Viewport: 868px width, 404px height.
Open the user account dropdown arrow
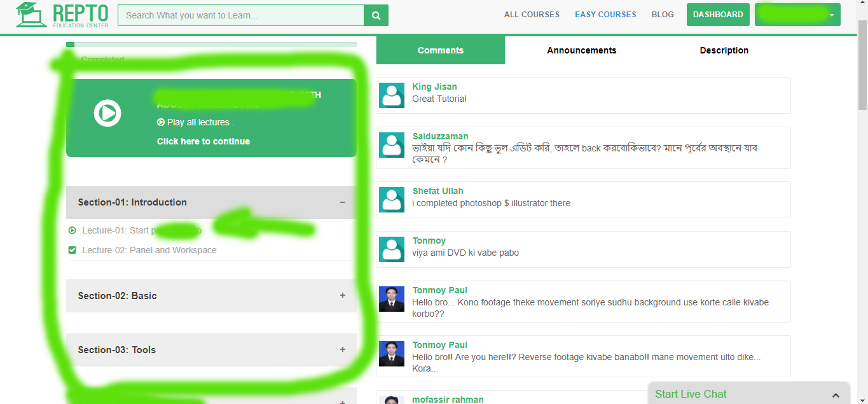pos(832,15)
